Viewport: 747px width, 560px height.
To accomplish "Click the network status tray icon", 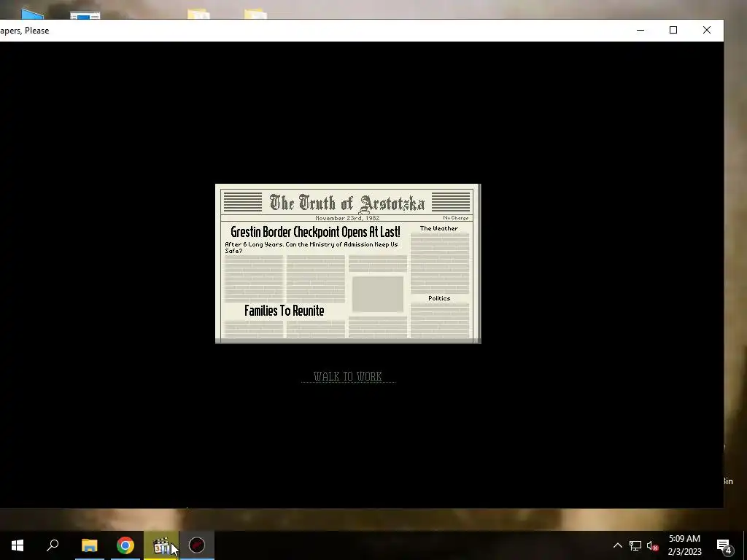I will [x=635, y=545].
